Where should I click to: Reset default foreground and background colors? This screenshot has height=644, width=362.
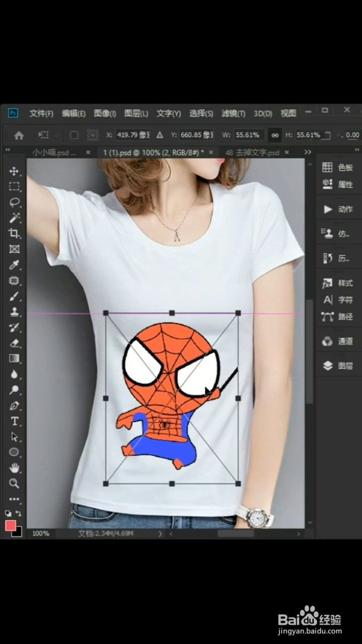9,513
